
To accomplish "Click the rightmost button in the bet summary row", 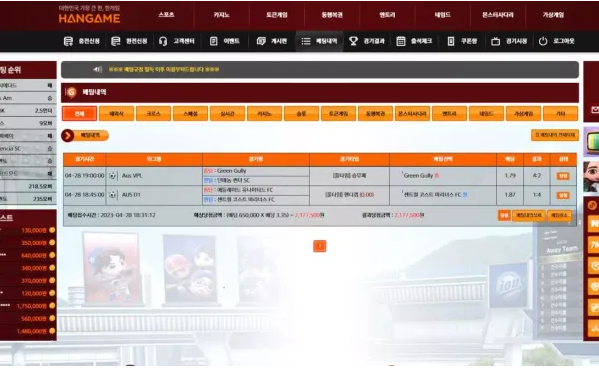I will point(559,216).
